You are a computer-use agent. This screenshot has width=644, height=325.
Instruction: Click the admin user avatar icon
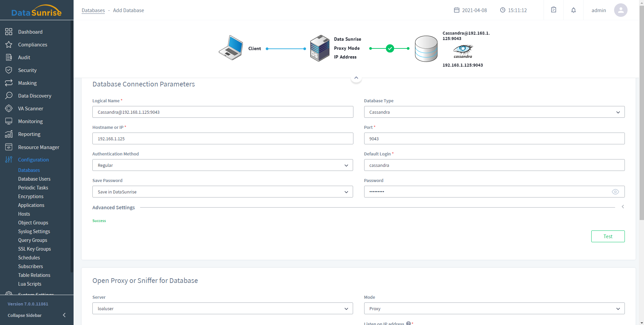point(620,10)
